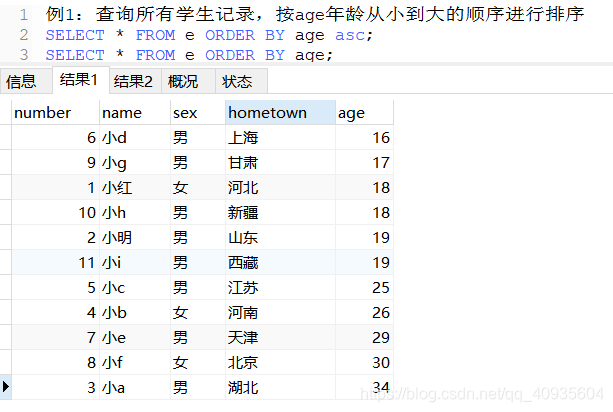This screenshot has width=613, height=412.
Task: Click hometown cell 天津
Action: point(280,338)
